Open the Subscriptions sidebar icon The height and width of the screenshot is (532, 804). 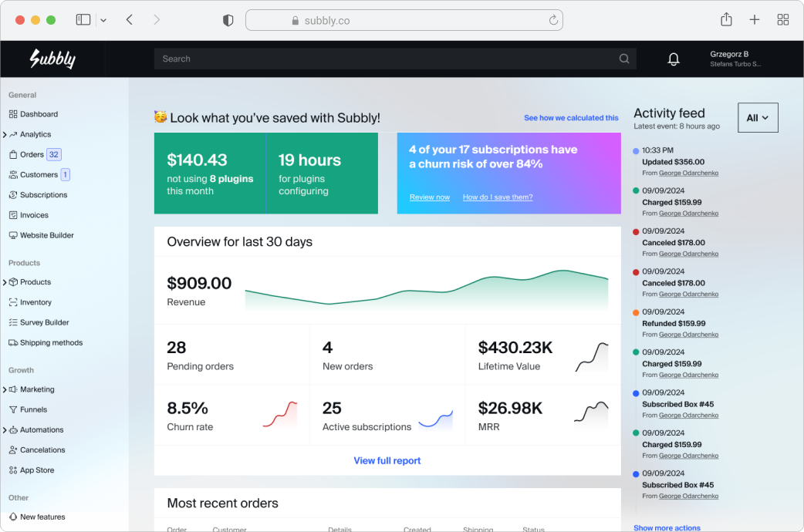(13, 195)
